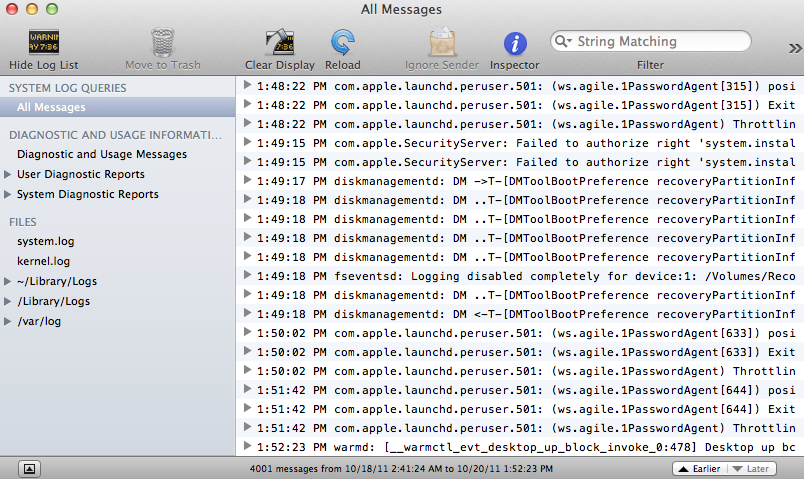Image resolution: width=804 pixels, height=479 pixels.
Task: Click the Diagnostic and Usage Informati… header
Action: [115, 135]
